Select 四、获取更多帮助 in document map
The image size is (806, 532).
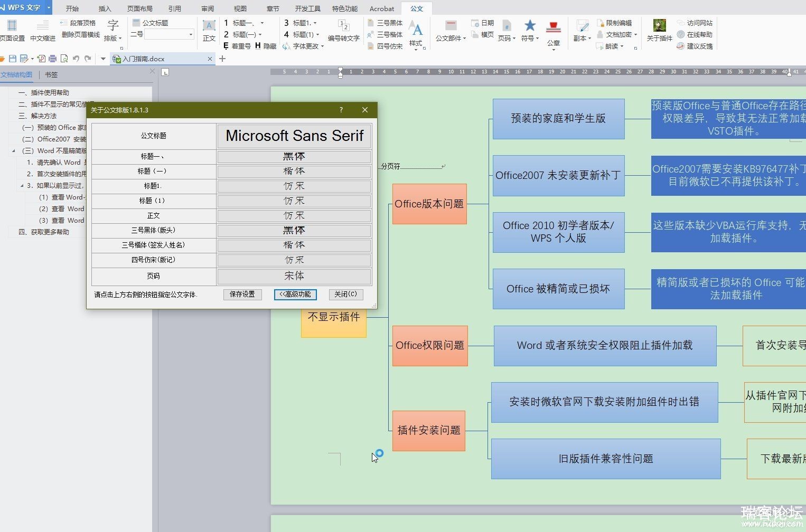pyautogui.click(x=44, y=232)
